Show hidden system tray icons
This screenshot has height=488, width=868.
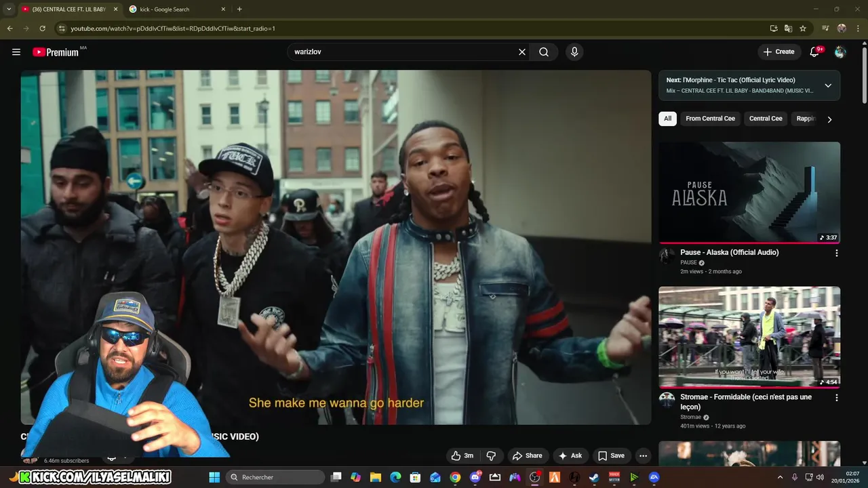[780, 477]
